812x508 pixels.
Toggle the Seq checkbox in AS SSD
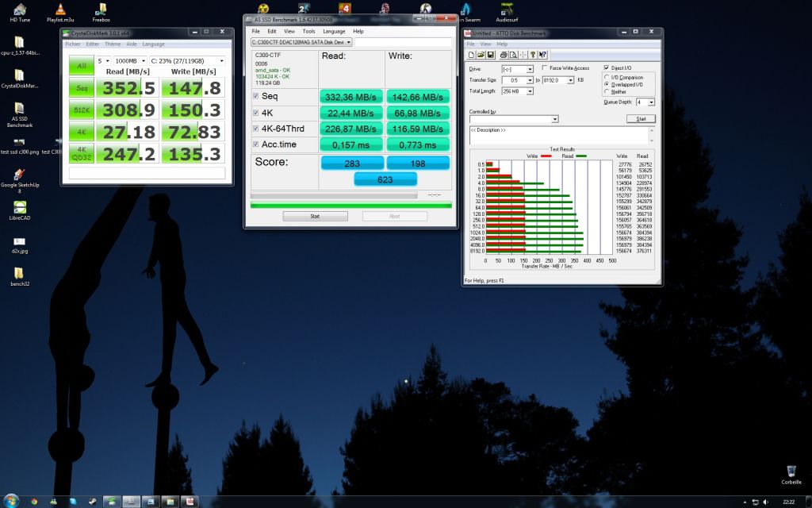tap(256, 96)
